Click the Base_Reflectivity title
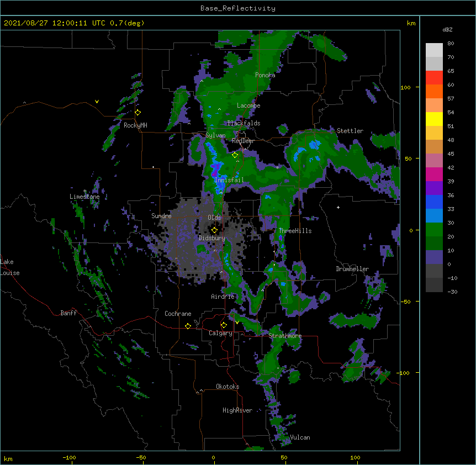Image resolution: width=476 pixels, height=465 pixels. (x=238, y=8)
